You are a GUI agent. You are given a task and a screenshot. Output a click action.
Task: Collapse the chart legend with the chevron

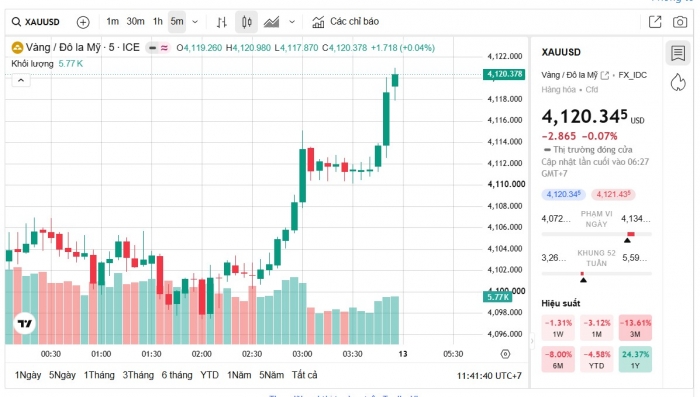pos(21,81)
